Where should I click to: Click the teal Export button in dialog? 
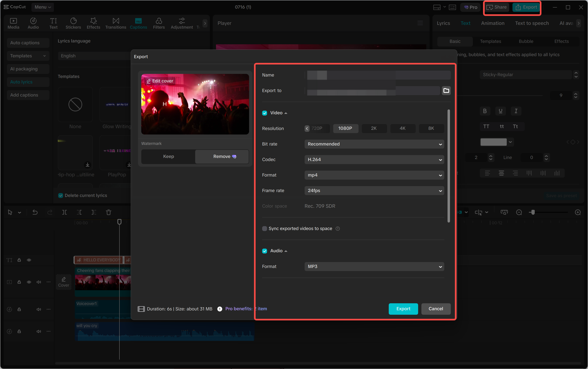click(x=403, y=309)
